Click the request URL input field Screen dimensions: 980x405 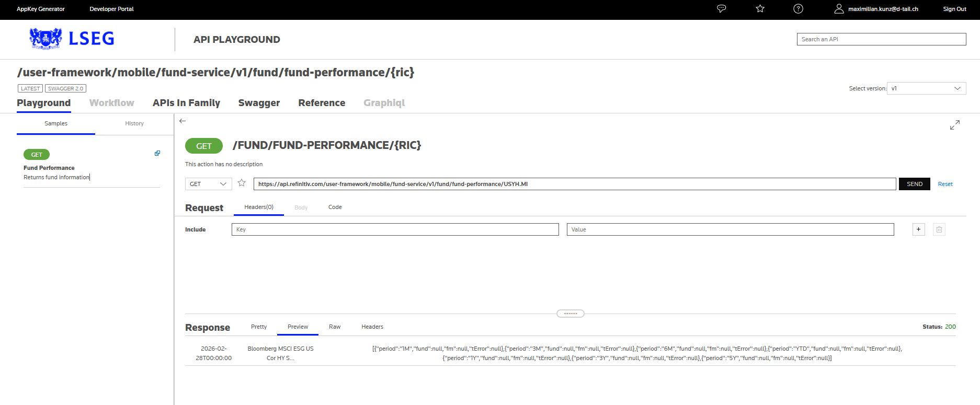(575, 184)
